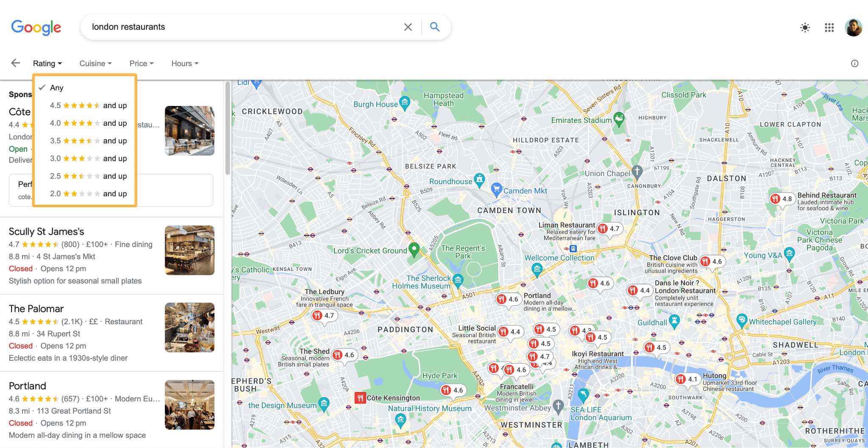Select the Any rating option
The width and height of the screenshot is (868, 448).
coord(57,88)
